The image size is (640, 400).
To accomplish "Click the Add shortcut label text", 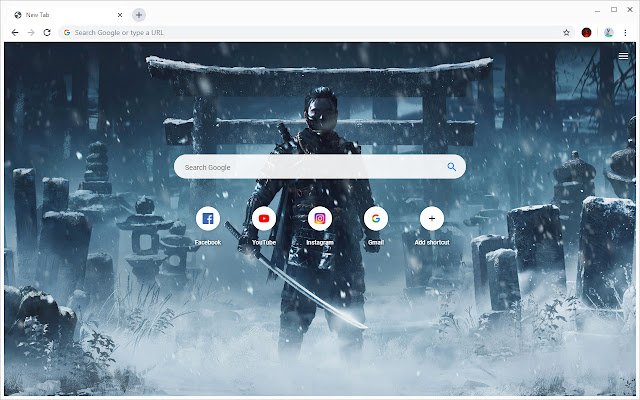I will (x=432, y=242).
